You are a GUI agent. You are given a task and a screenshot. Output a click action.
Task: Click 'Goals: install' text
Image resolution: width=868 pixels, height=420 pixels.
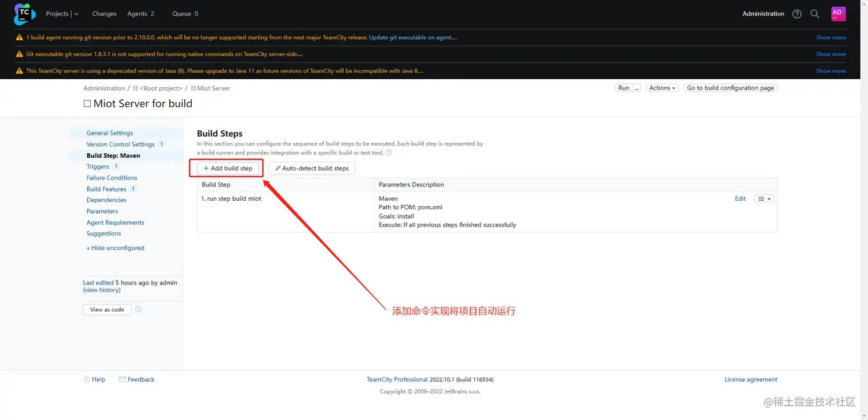pyautogui.click(x=396, y=216)
